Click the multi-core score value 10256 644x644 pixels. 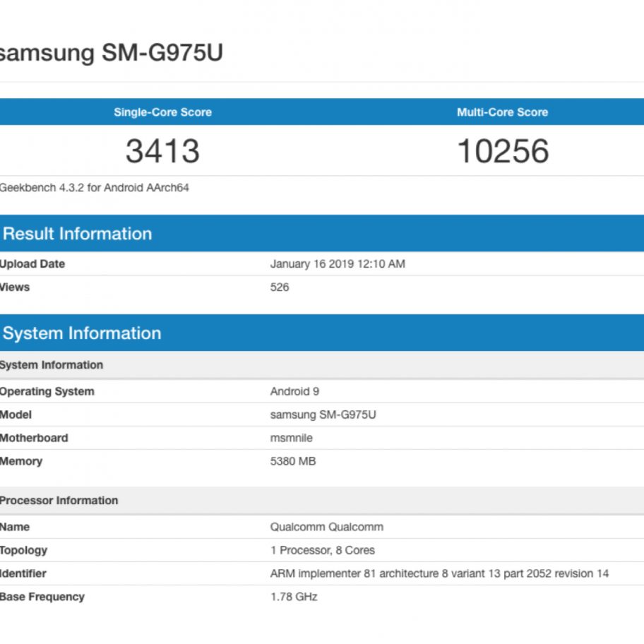click(x=503, y=151)
